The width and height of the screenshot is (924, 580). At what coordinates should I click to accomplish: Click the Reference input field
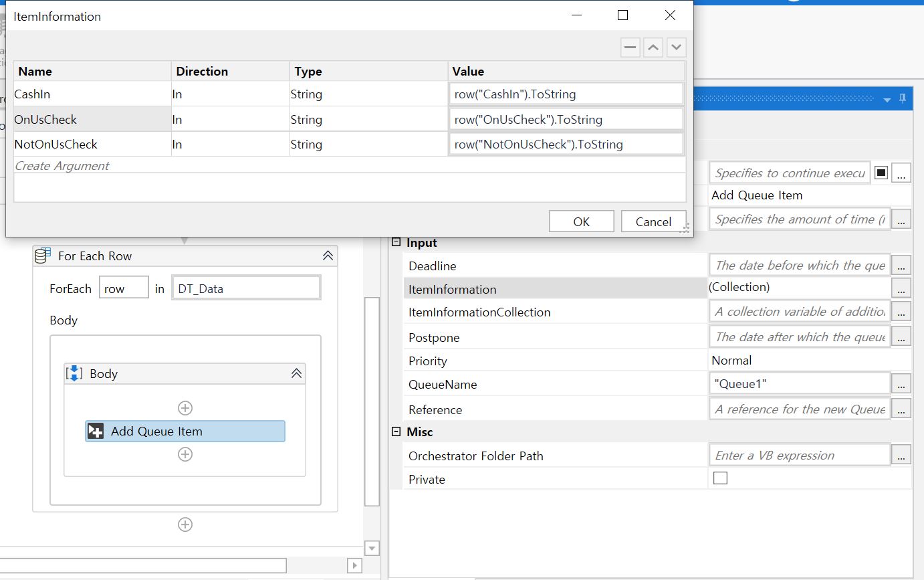pos(800,409)
